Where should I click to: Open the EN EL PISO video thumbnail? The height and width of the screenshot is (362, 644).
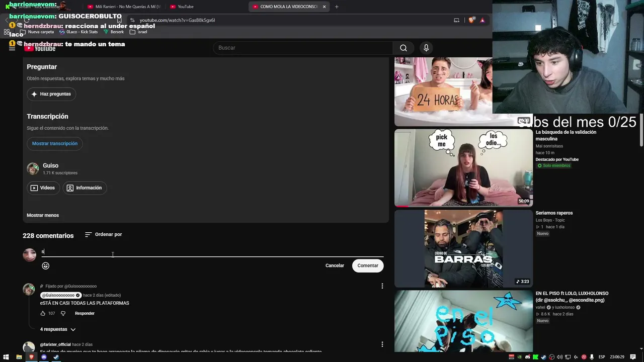pos(463,321)
